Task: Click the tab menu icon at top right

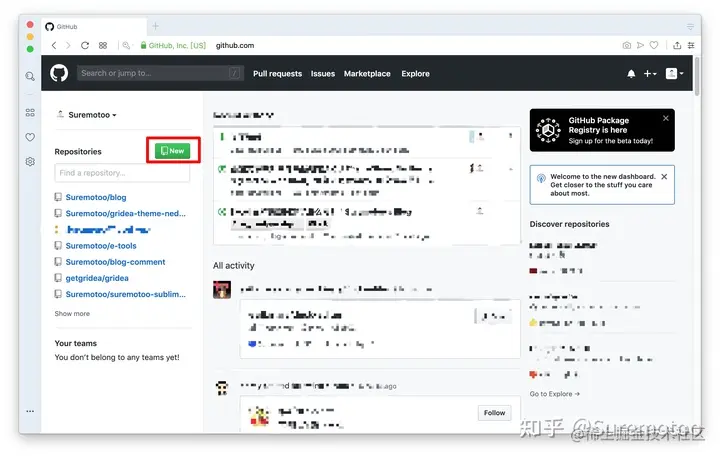Action: coord(690,27)
